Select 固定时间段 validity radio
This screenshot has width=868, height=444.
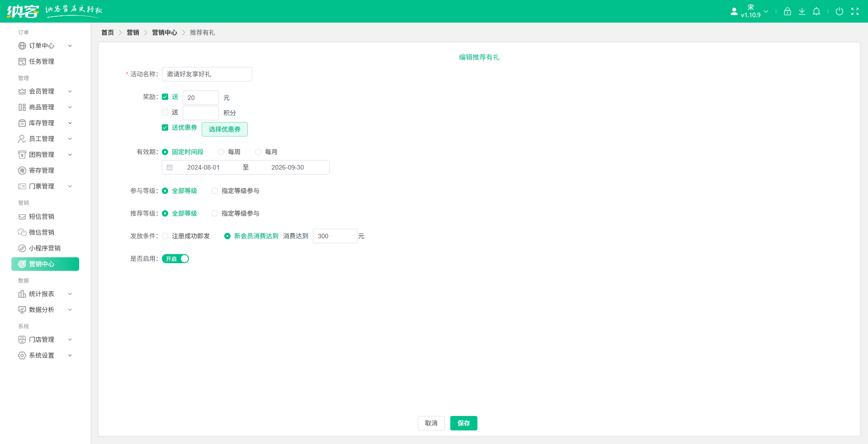[165, 152]
